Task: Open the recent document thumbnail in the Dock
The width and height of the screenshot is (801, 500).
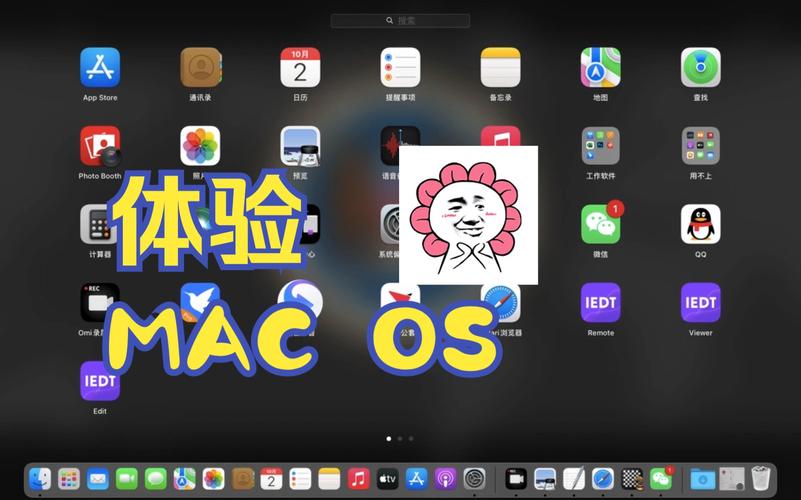Action: 732,479
